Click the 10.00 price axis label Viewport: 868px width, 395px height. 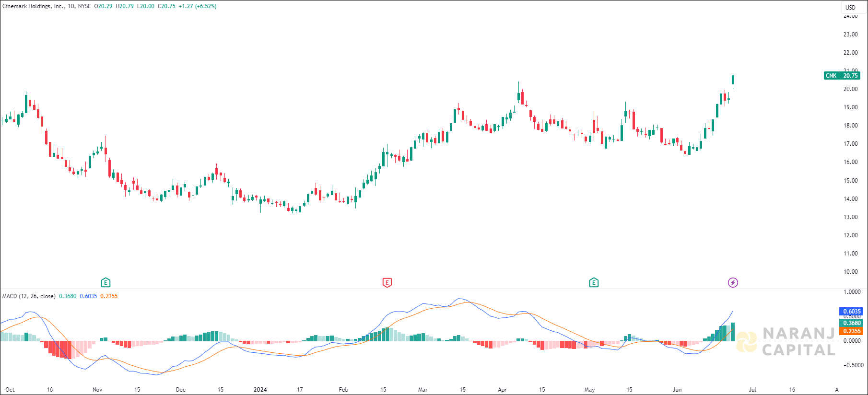[x=851, y=272]
